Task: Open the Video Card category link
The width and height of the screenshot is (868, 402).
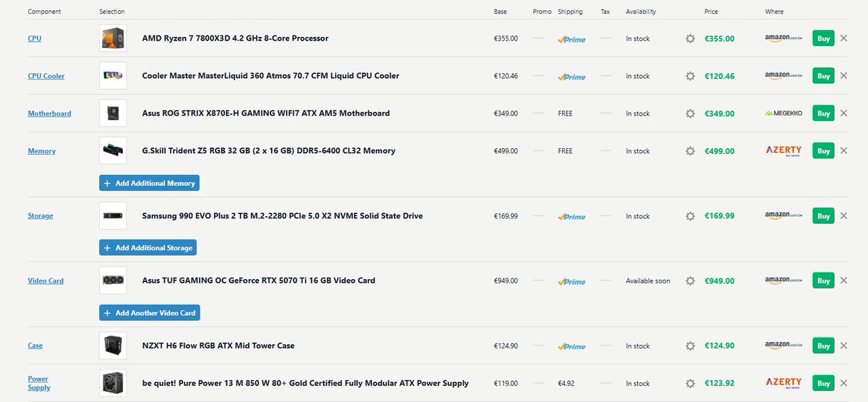Action: click(46, 281)
